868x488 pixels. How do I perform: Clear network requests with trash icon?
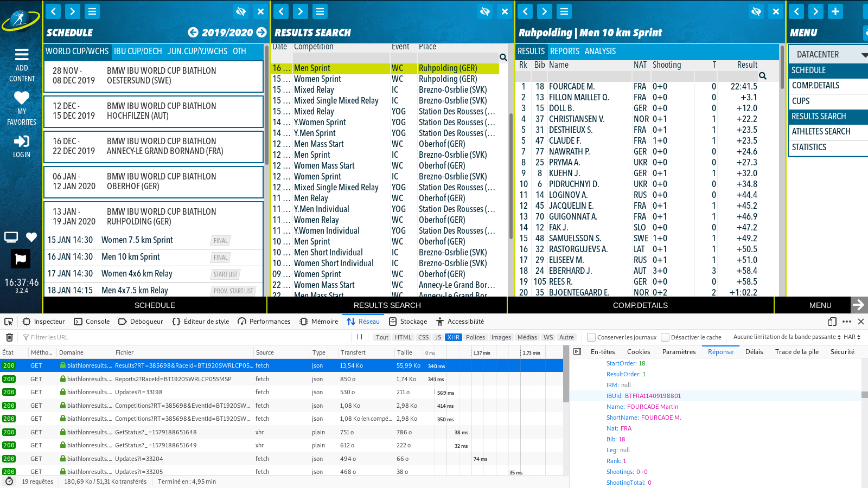9,337
